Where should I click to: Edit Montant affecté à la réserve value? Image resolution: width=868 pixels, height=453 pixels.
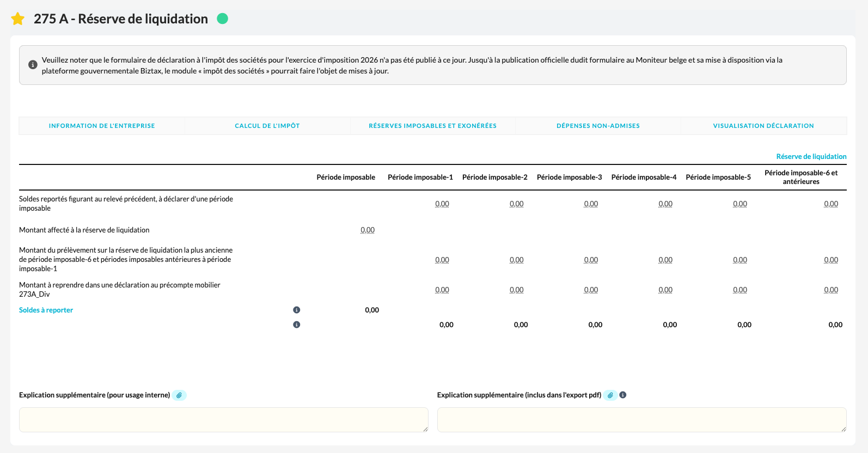tap(368, 230)
